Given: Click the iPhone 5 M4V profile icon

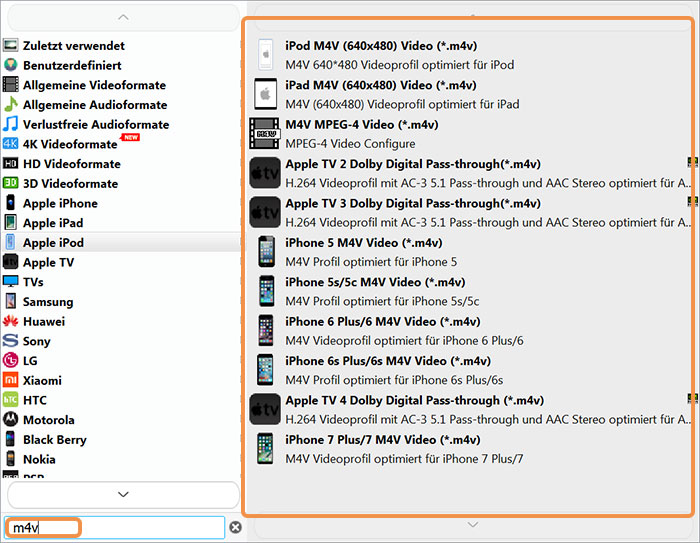Looking at the screenshot, I should [266, 251].
